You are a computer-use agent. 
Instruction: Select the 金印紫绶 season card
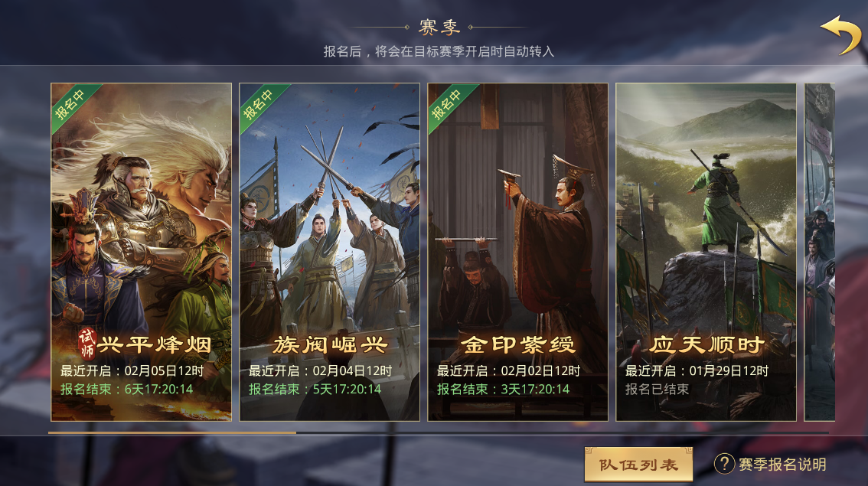tap(517, 252)
